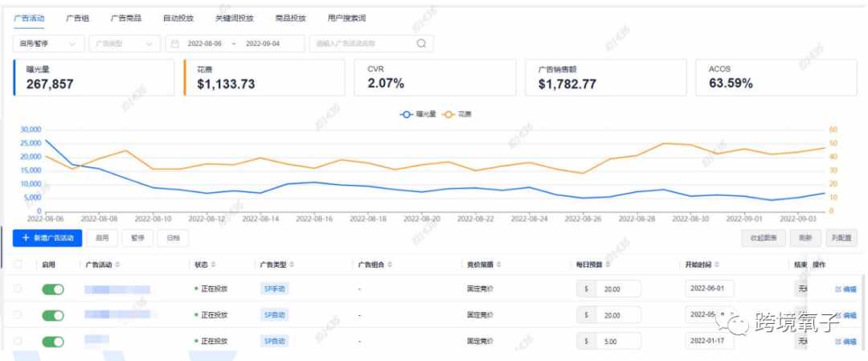Sort by the 开始时间 column sort icon

click(x=716, y=265)
